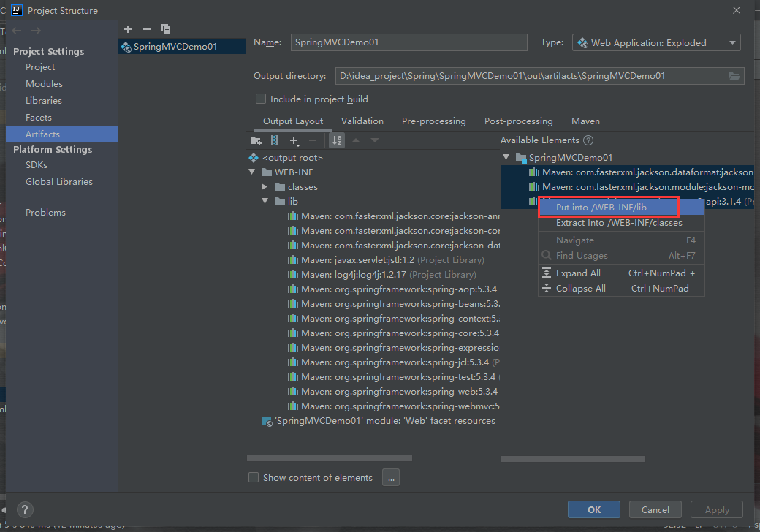
Task: Expand the classes folder node
Action: coord(265,186)
